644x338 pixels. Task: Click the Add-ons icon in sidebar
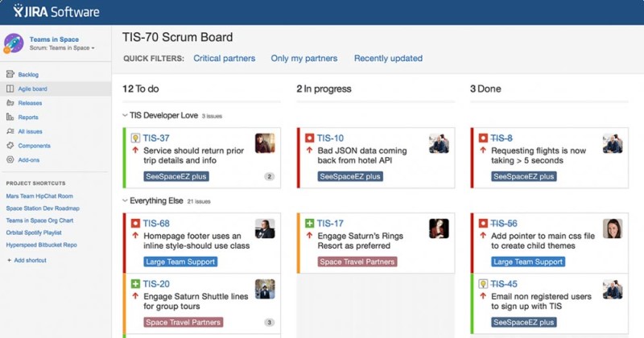(x=10, y=160)
